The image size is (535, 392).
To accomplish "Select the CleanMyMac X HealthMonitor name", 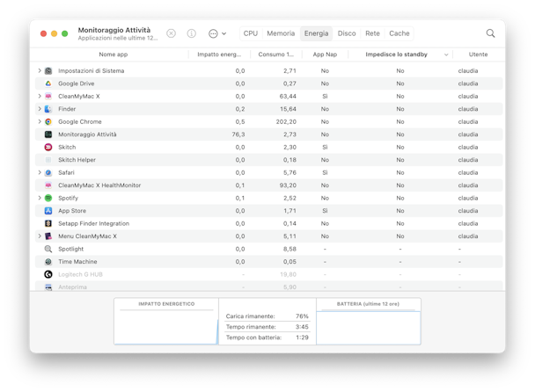I will tap(99, 185).
